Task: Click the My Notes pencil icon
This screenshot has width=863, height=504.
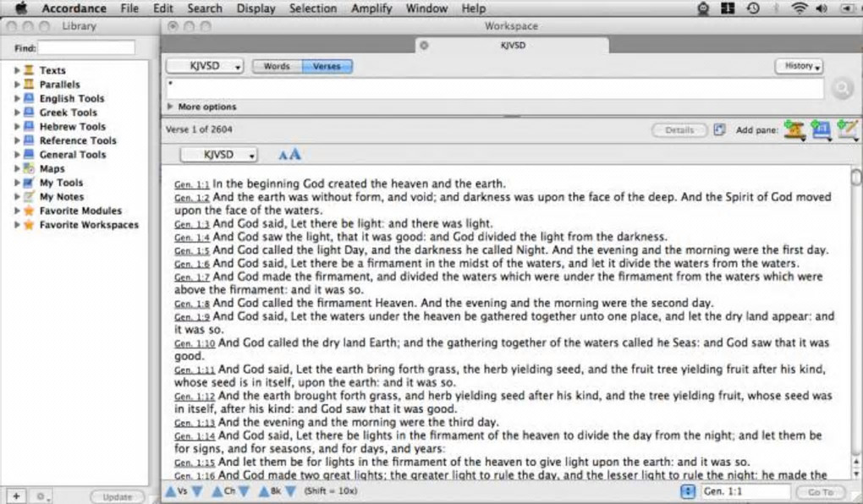Action: (29, 196)
